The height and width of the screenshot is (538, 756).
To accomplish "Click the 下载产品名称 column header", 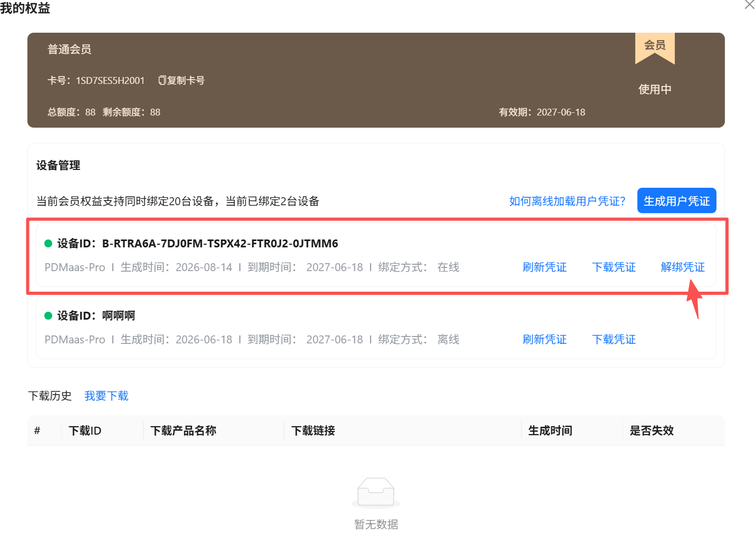I will pos(183,430).
